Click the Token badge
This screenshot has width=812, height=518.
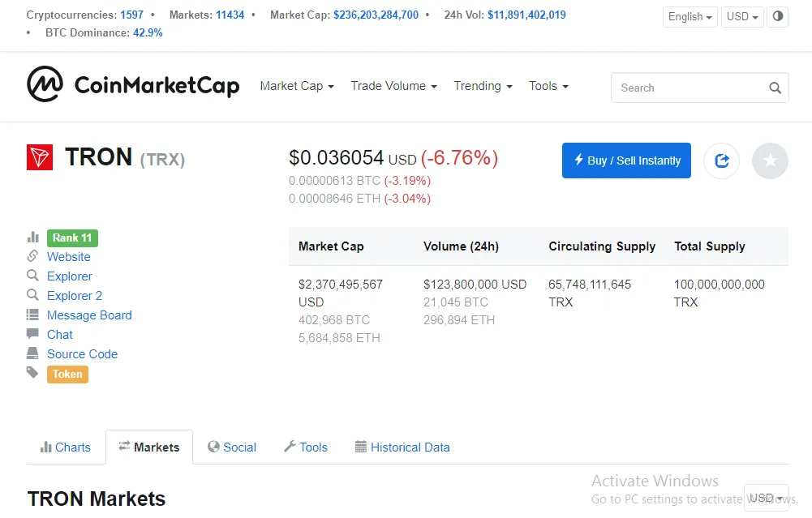tap(67, 375)
